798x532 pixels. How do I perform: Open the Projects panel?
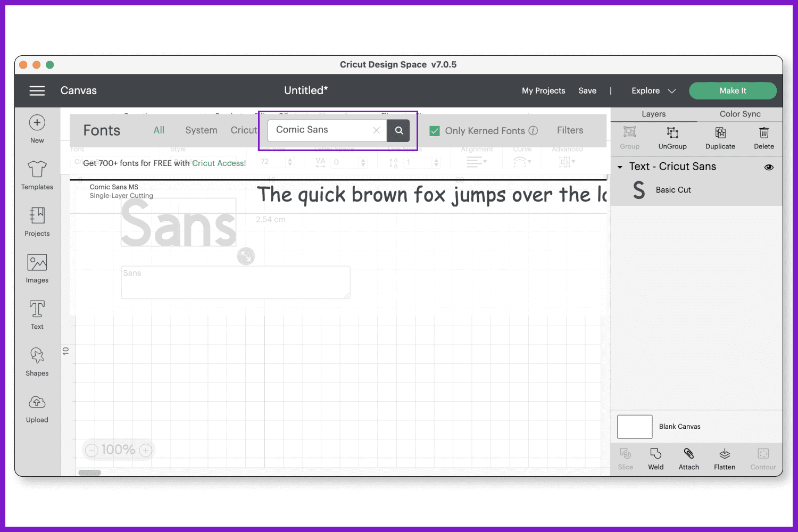pyautogui.click(x=37, y=222)
